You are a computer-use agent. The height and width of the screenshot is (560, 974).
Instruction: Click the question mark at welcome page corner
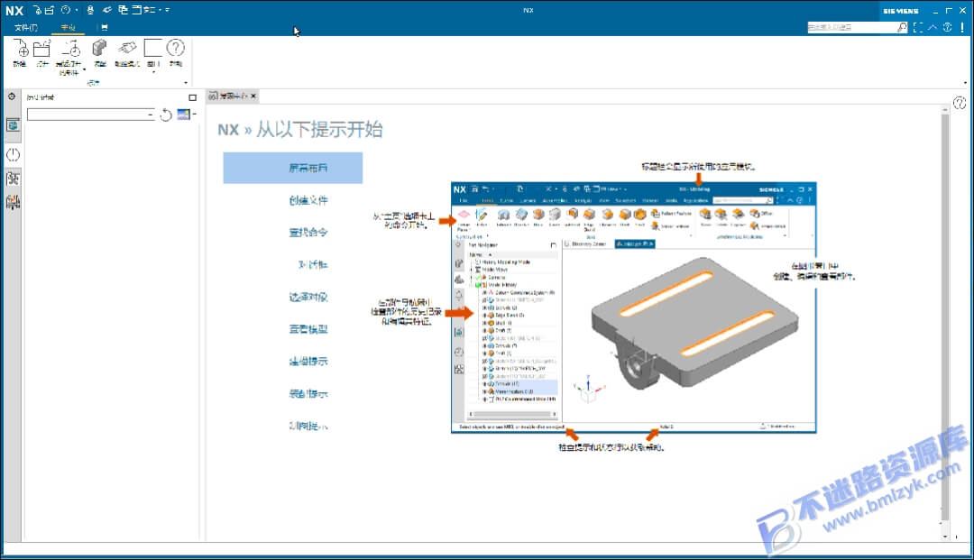[960, 103]
